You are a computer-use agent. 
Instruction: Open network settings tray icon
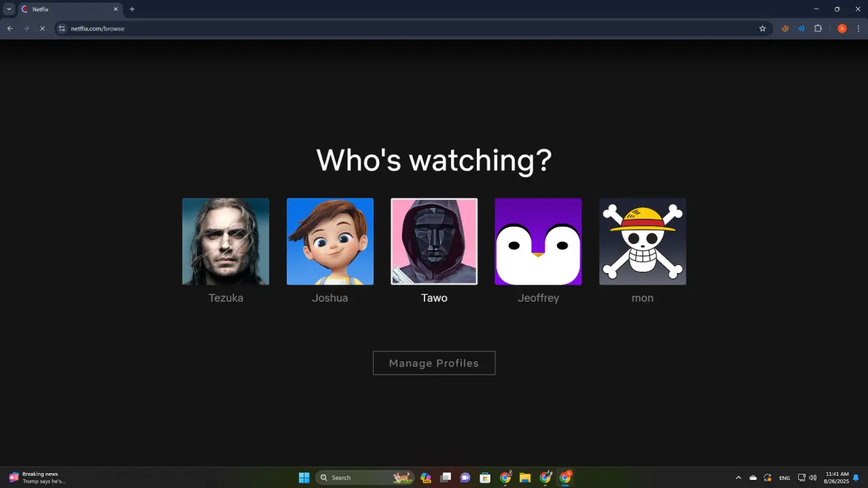(802, 478)
